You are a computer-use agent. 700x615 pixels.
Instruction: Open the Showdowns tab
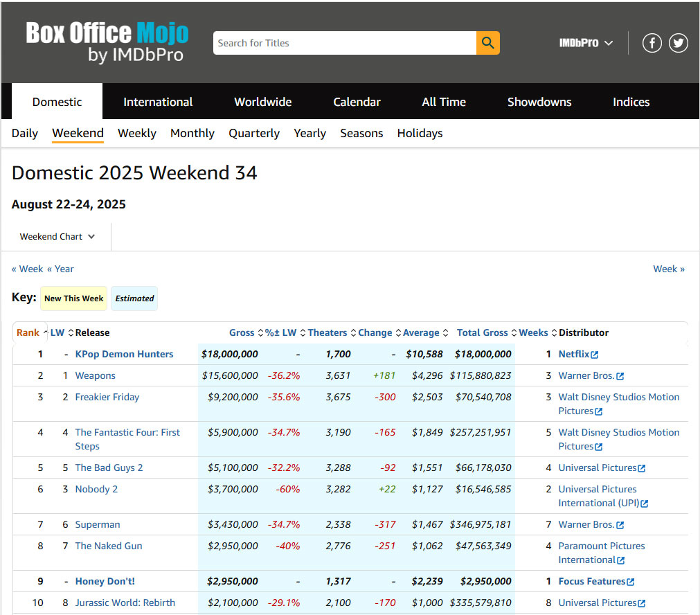pos(539,102)
